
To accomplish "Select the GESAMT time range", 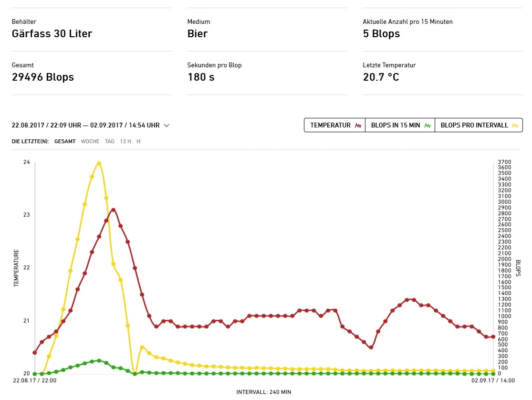I will coord(65,141).
